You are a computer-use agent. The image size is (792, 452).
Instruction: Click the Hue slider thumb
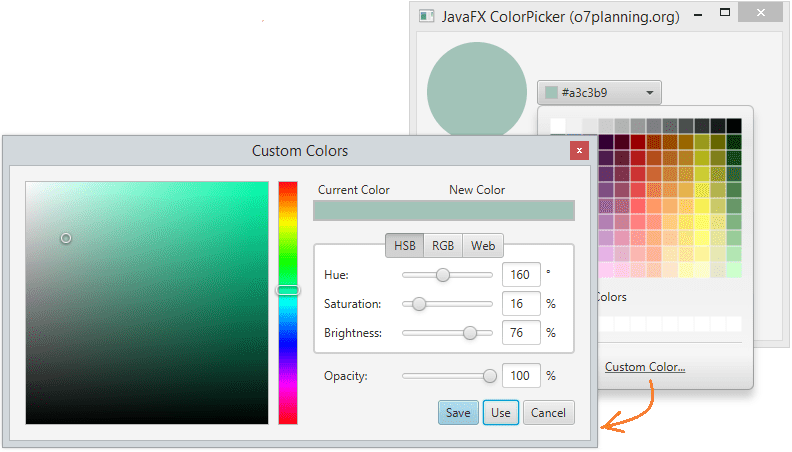[442, 275]
